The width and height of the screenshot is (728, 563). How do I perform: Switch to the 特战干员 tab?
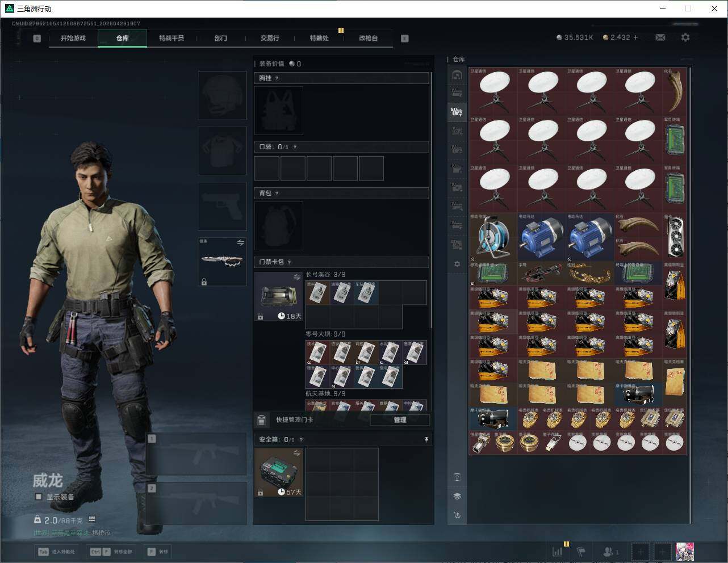click(171, 38)
